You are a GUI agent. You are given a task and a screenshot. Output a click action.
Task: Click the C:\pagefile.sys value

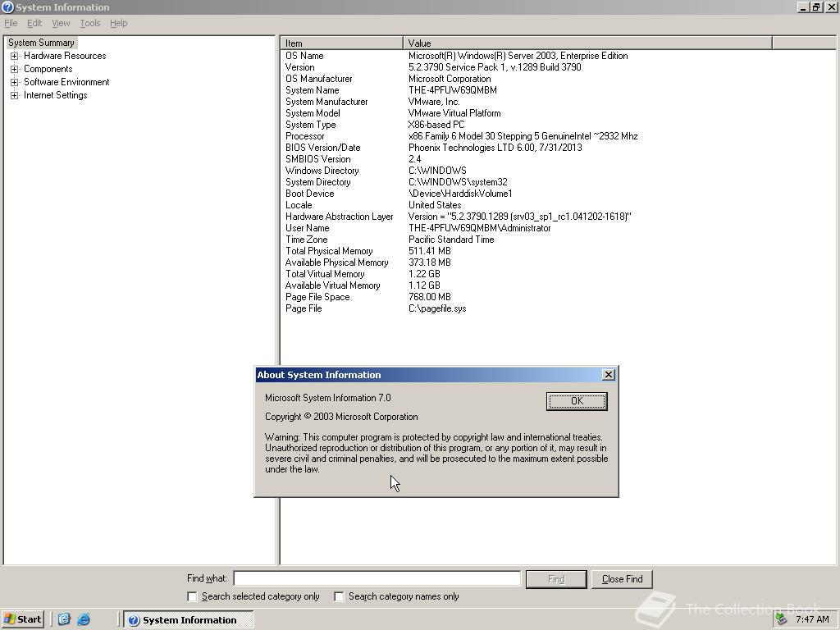coord(437,308)
